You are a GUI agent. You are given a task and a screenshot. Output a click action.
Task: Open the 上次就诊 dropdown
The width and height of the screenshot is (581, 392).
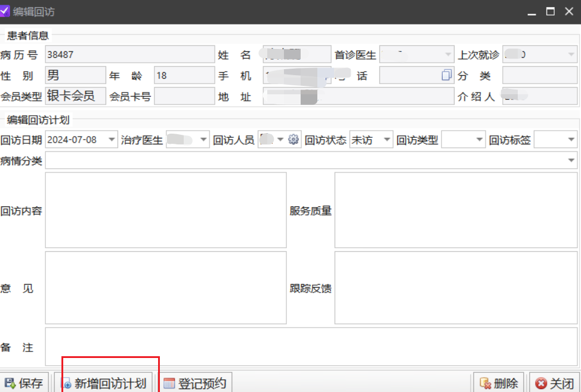tap(571, 54)
